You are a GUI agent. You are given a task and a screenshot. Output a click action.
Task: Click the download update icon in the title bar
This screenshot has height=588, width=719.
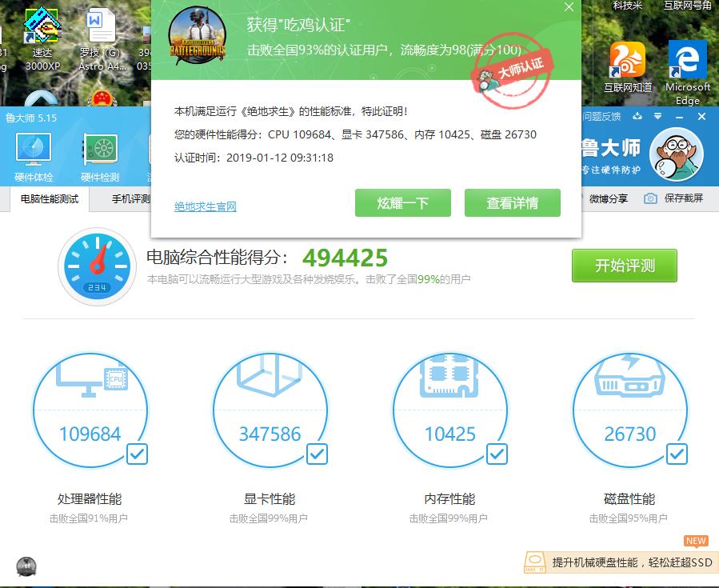638,116
